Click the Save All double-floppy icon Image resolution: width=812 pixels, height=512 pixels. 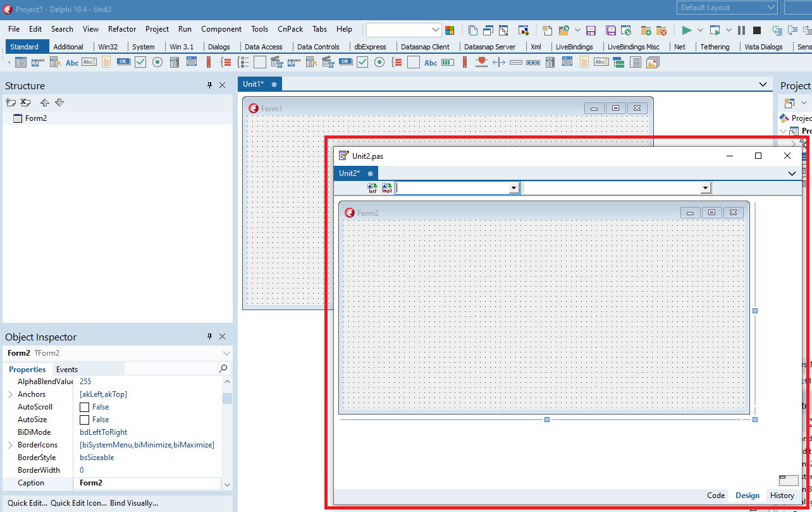pyautogui.click(x=611, y=30)
